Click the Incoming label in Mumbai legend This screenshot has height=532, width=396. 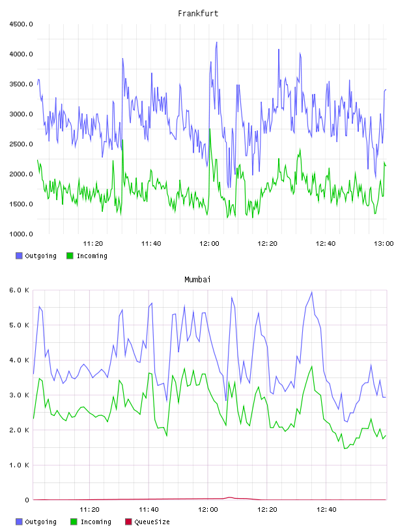click(x=96, y=522)
